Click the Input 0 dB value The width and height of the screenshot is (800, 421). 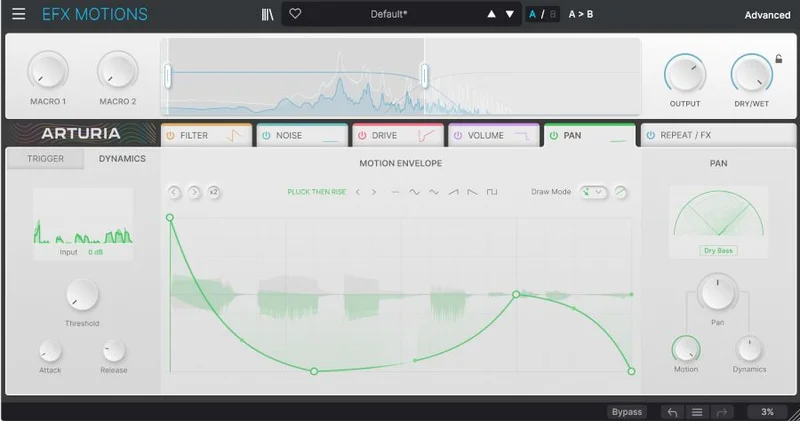(95, 253)
